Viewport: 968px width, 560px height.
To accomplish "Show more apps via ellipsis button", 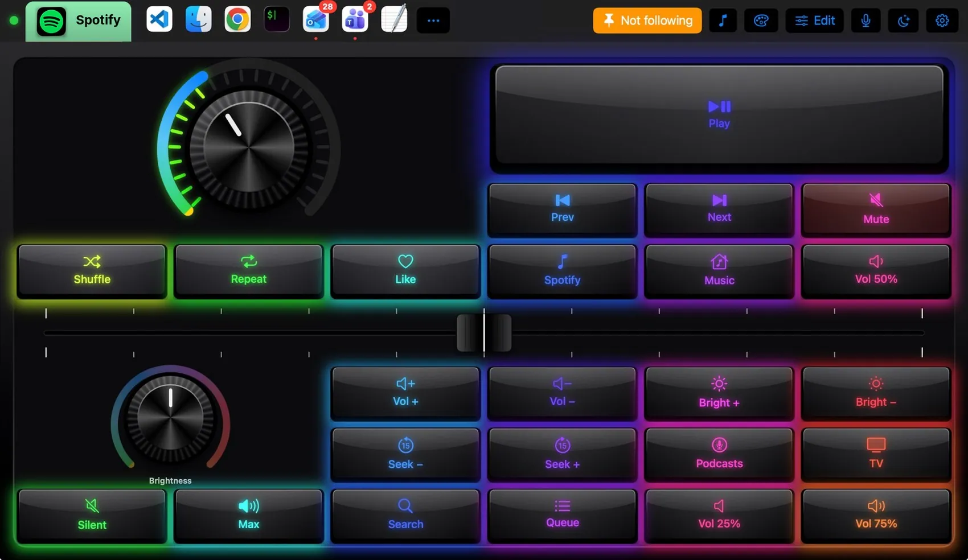I will coord(433,20).
